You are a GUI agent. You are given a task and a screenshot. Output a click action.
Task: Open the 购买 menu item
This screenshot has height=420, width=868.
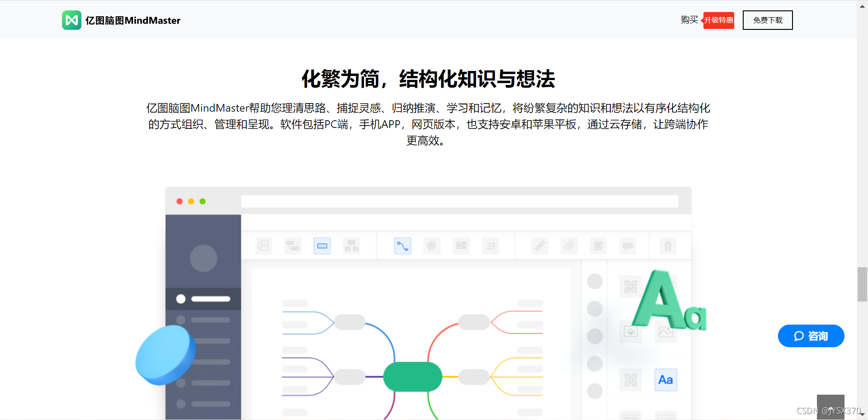coord(689,20)
